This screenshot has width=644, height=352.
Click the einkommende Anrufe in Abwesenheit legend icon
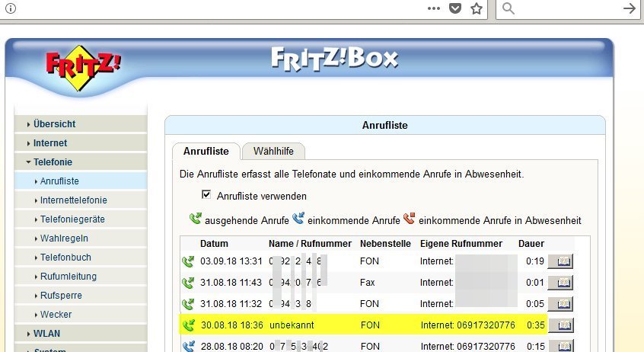[409, 219]
